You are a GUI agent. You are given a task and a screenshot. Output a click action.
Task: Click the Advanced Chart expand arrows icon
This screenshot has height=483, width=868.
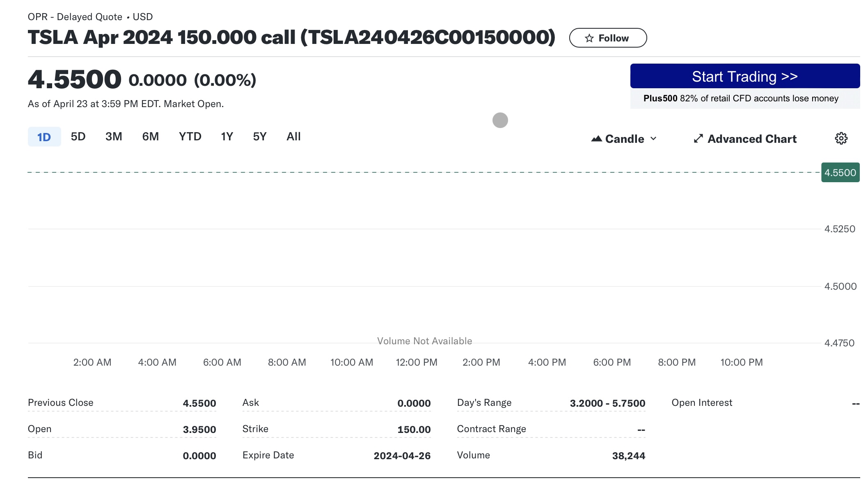(x=698, y=139)
